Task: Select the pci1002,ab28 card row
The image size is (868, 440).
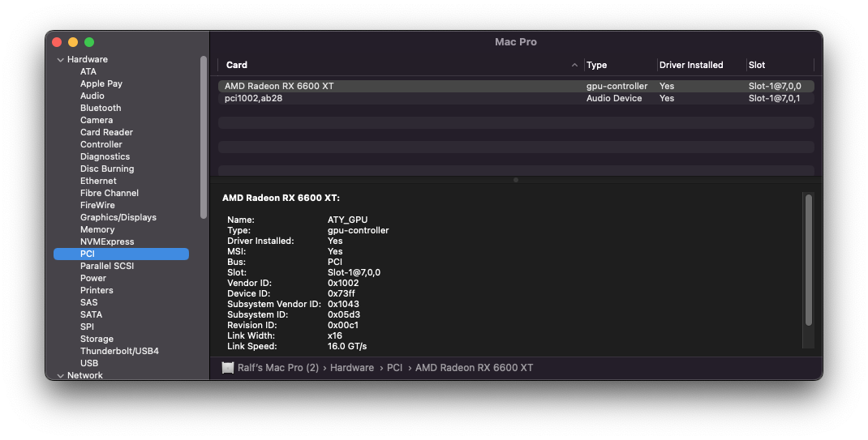Action: coord(516,98)
